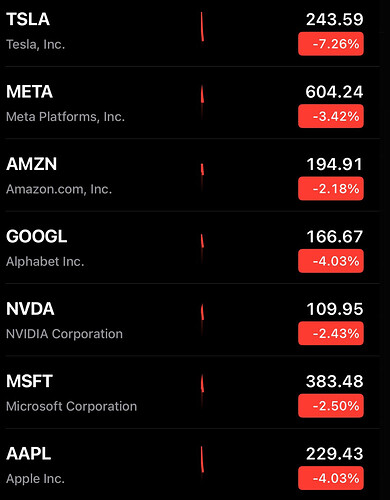Toggle the TSLA -7.26% change badge
This screenshot has height=500, width=390.
click(x=331, y=44)
